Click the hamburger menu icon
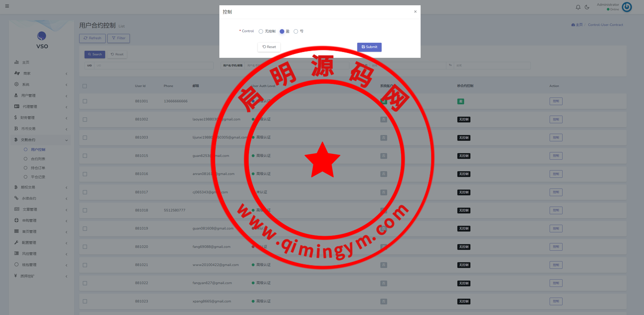644x315 pixels. [7, 6]
